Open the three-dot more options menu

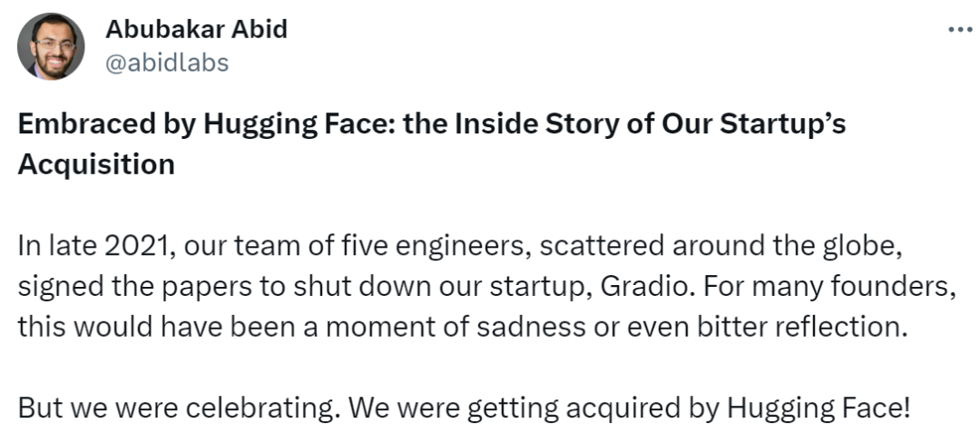click(960, 29)
